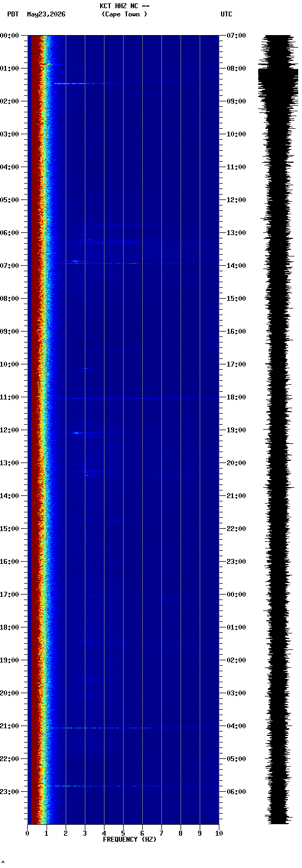Viewport: 302px width, 868px height.
Task: Click the '17:00' UTC time label
Action: coord(236,364)
